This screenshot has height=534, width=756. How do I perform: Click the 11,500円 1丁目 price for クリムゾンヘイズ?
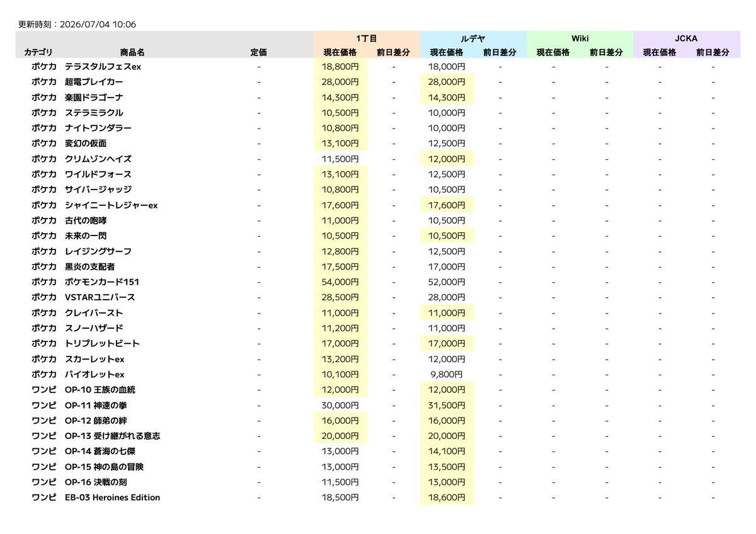340,159
